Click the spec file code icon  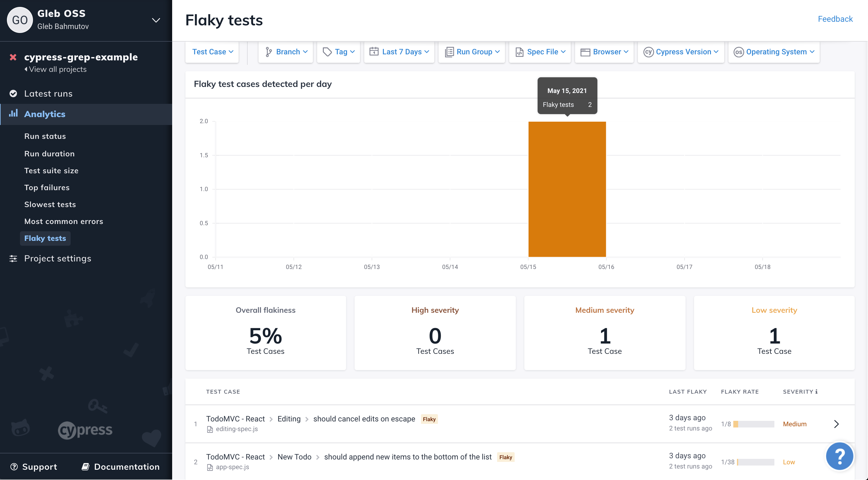coord(519,52)
